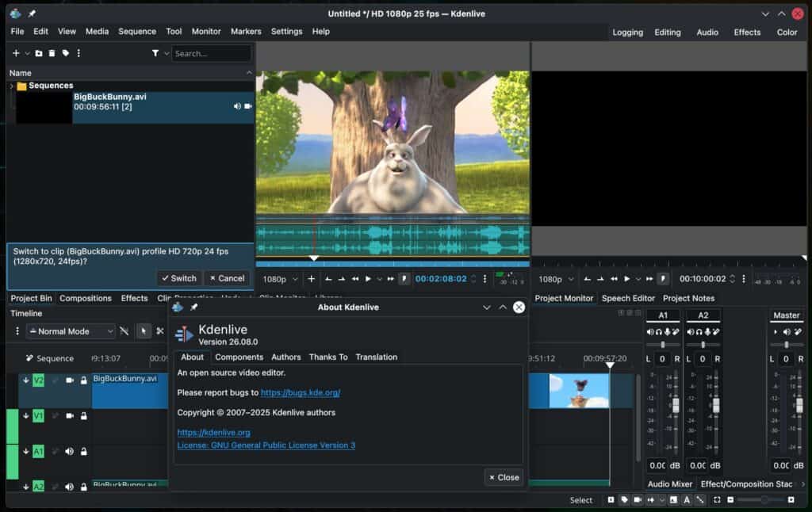Open the timeline toolbar three-dots menu
The width and height of the screenshot is (812, 512).
pyautogui.click(x=17, y=331)
